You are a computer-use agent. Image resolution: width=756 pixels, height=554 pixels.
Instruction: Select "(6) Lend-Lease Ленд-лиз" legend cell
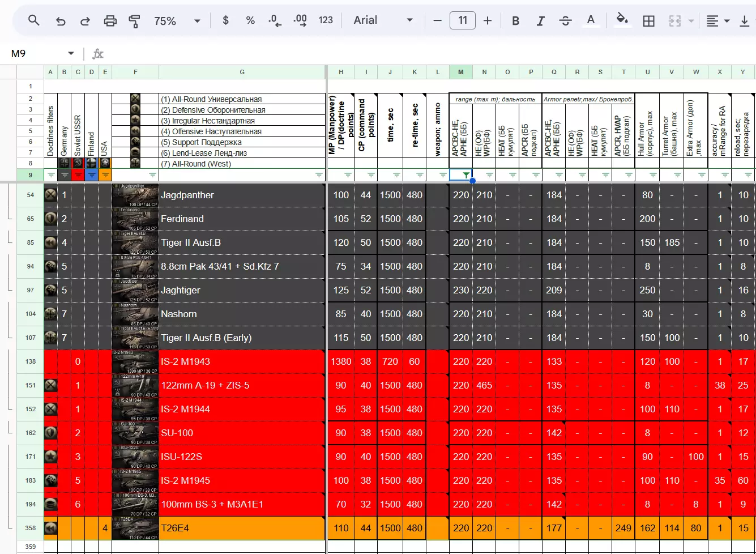coord(242,153)
